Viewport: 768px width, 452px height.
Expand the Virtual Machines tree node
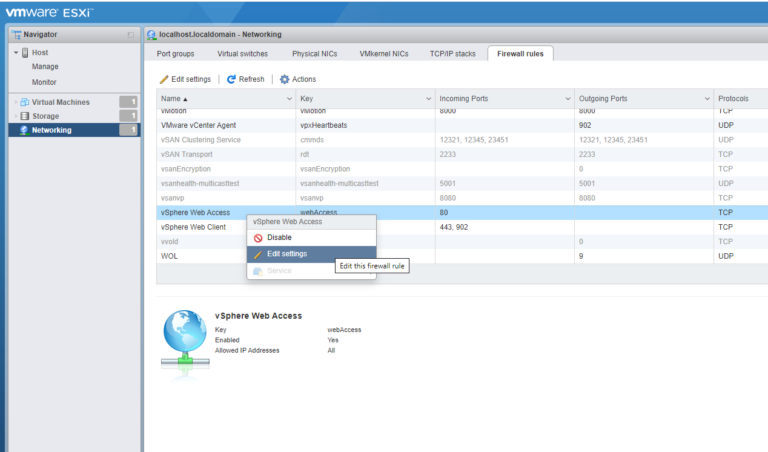(x=16, y=102)
